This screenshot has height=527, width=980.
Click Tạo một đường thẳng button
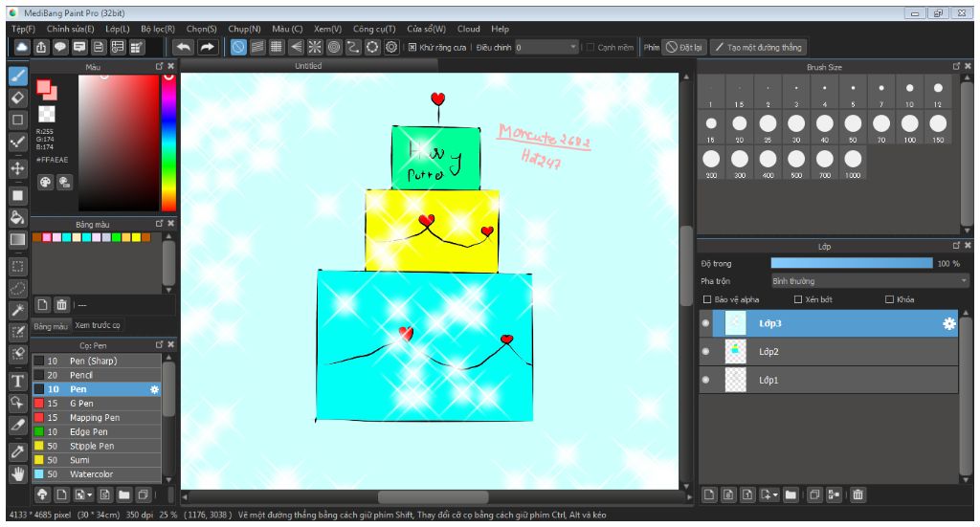[758, 48]
